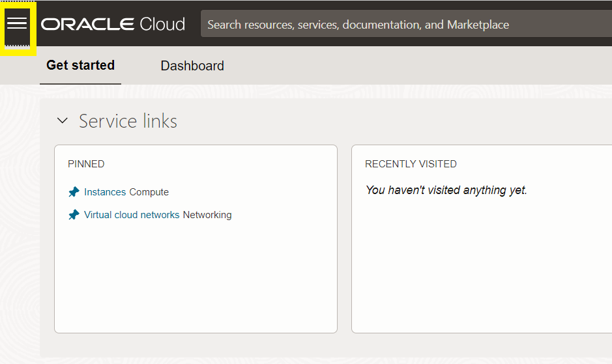This screenshot has width=612, height=364.
Task: Click the RECENTLY VISITED heading
Action: pos(411,164)
